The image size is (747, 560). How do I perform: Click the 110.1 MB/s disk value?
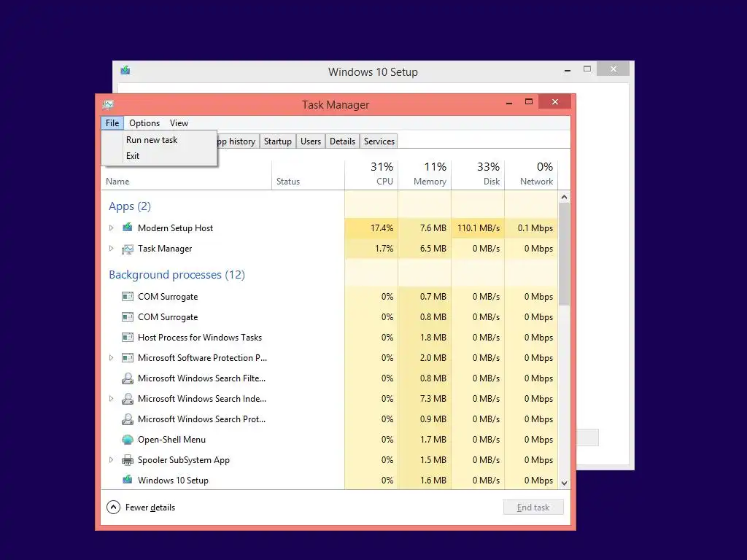[479, 228]
